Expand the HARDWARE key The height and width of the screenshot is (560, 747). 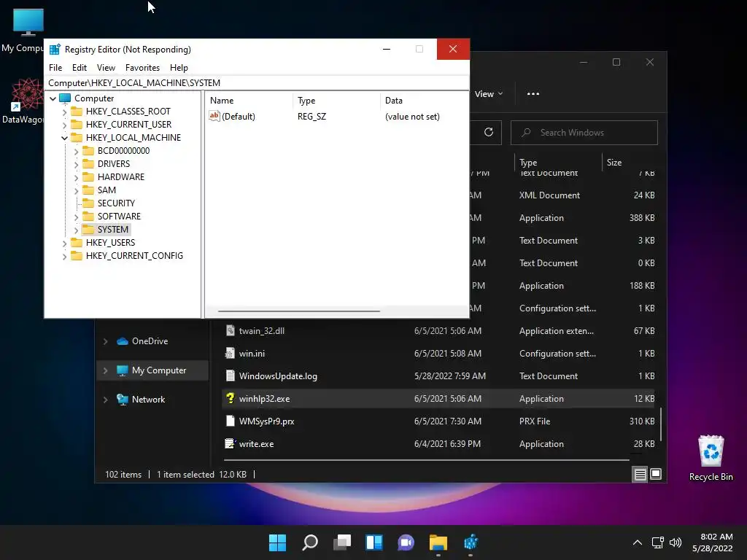point(76,177)
